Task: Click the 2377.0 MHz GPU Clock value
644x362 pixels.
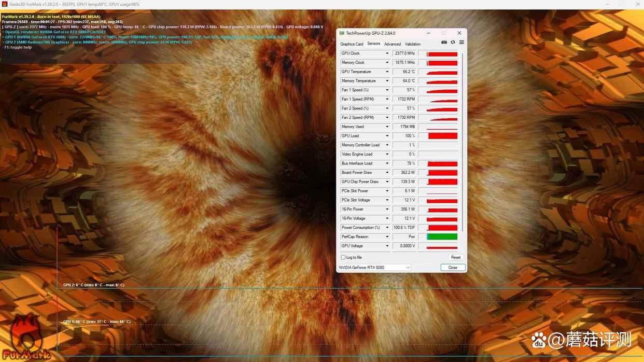Action: 404,53
